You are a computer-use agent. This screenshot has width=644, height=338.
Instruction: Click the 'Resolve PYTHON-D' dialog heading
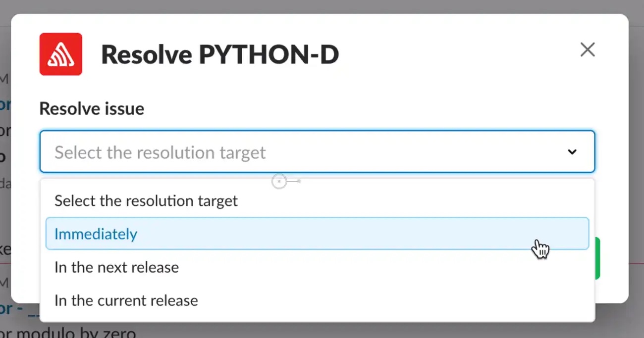220,54
